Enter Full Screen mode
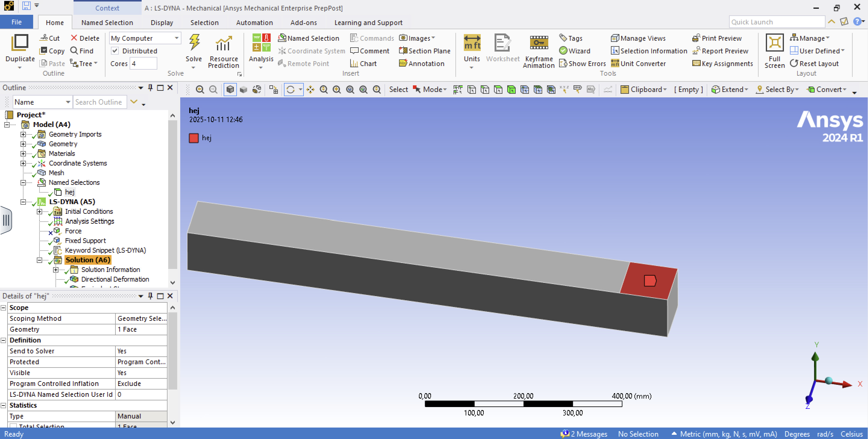The width and height of the screenshot is (868, 439). tap(774, 43)
